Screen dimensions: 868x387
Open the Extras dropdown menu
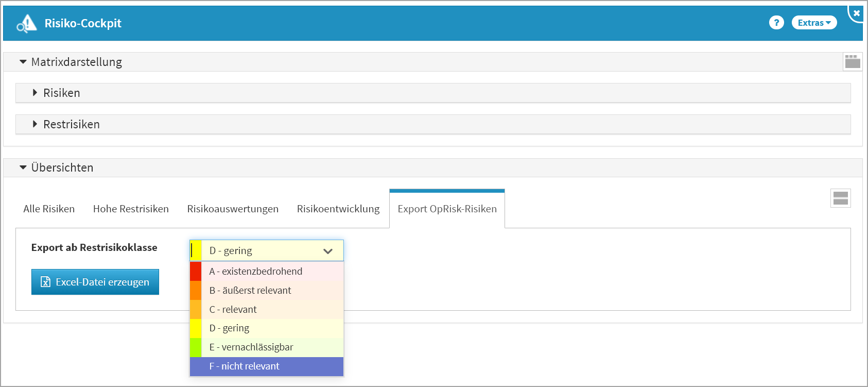[x=814, y=23]
